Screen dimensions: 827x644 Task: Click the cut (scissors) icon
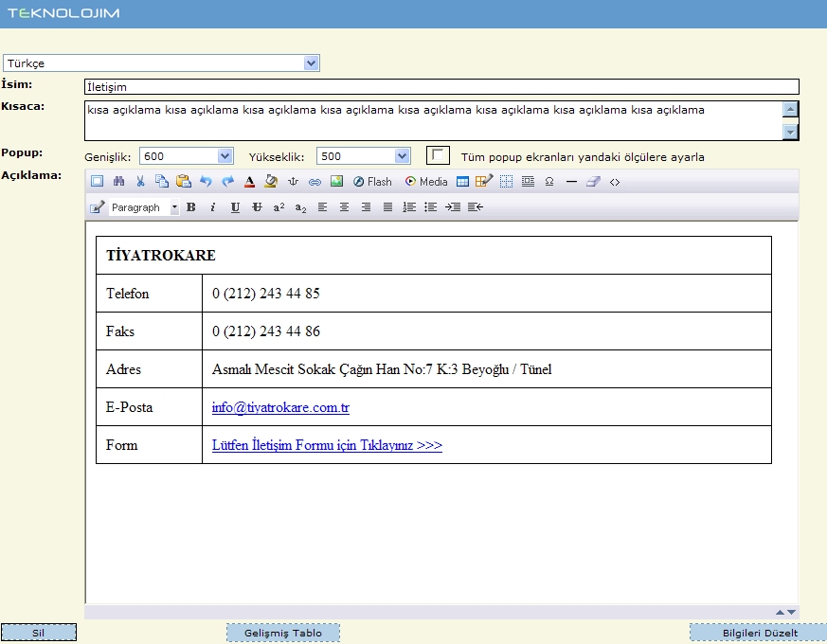[140, 182]
